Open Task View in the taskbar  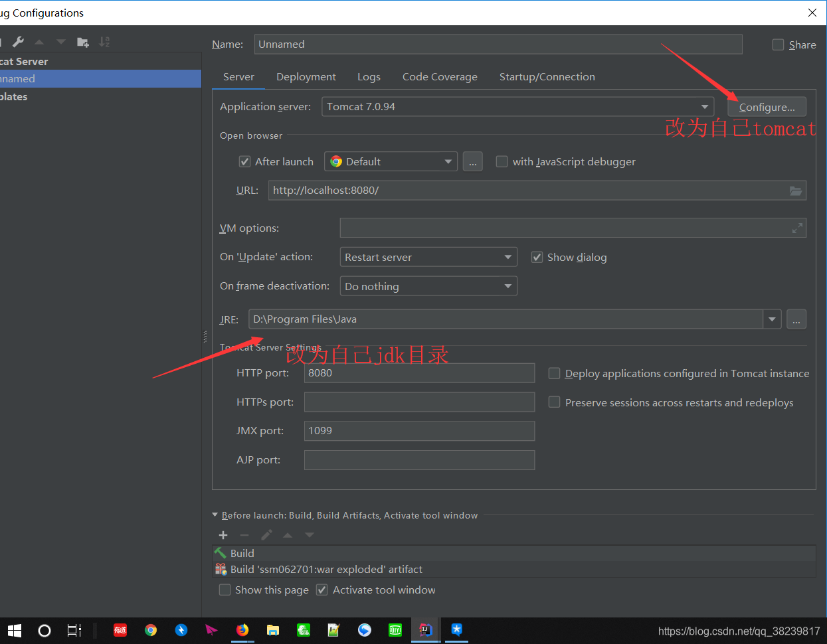coord(74,631)
